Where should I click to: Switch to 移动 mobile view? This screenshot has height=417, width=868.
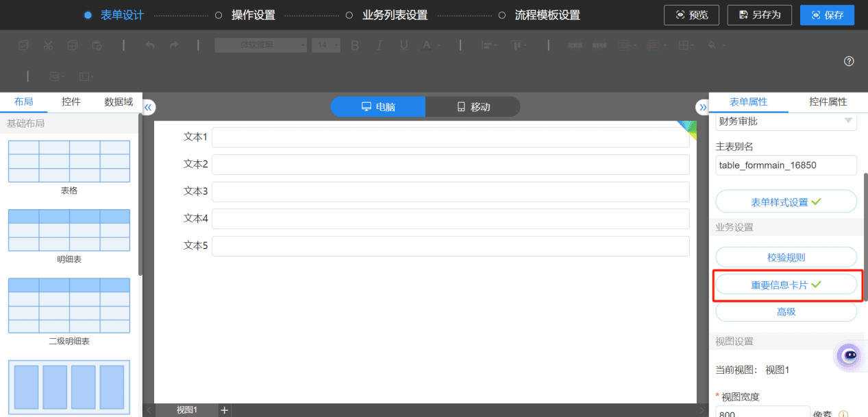point(473,107)
